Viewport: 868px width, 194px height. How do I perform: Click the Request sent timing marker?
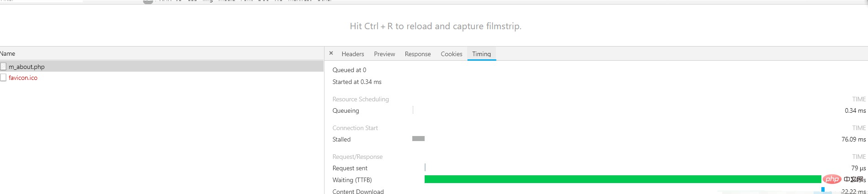[x=425, y=168]
